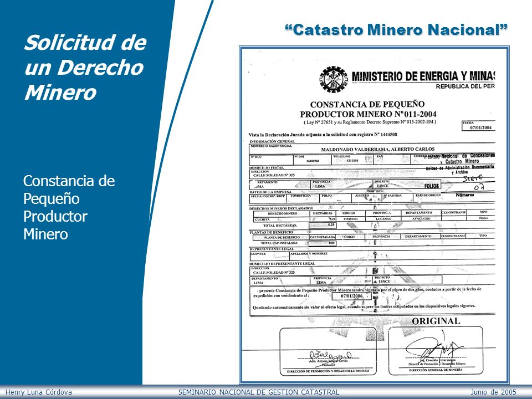Click the footer date 'Junio de 2005'
This screenshot has height=399, width=532.
[x=493, y=392]
